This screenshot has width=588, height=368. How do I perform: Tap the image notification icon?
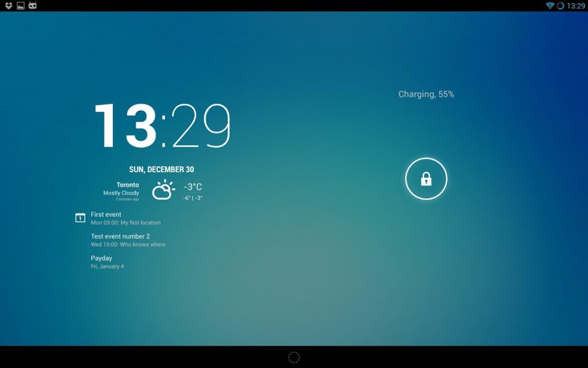click(x=21, y=6)
